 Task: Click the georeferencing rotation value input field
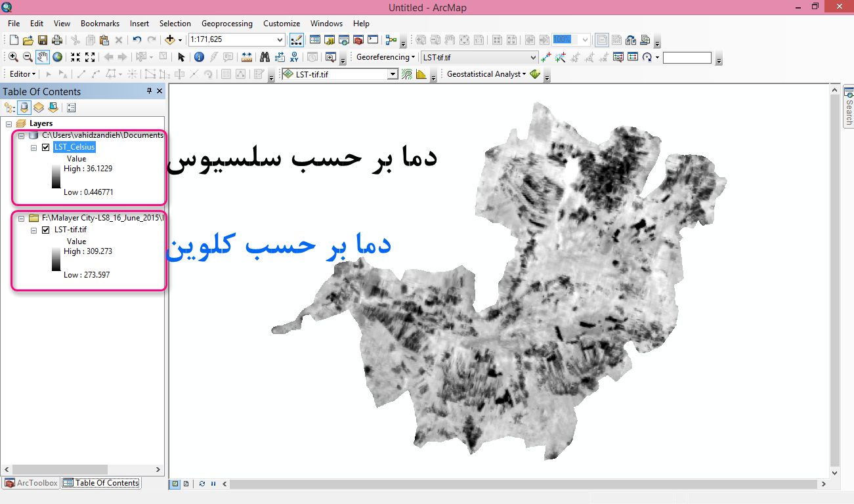coord(687,58)
